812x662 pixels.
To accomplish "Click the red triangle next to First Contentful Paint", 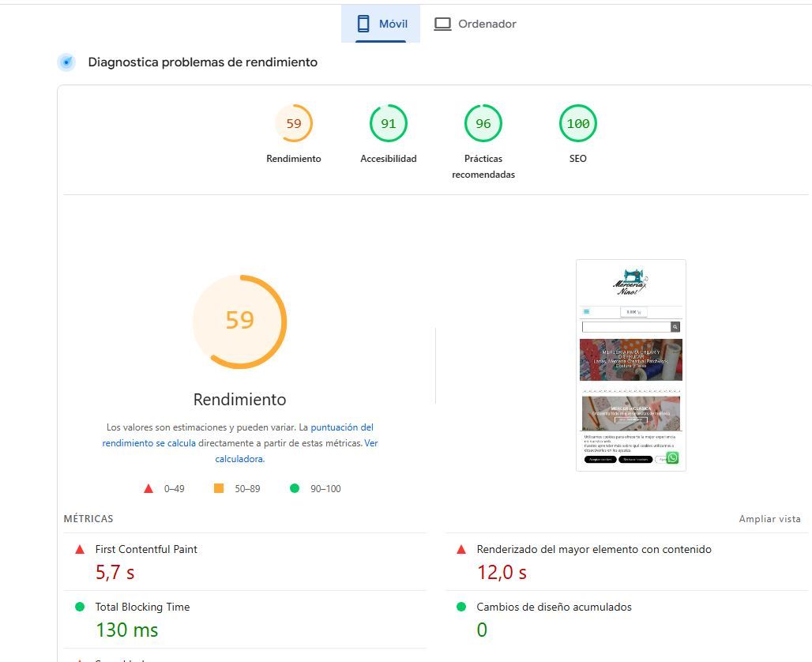I will [80, 549].
